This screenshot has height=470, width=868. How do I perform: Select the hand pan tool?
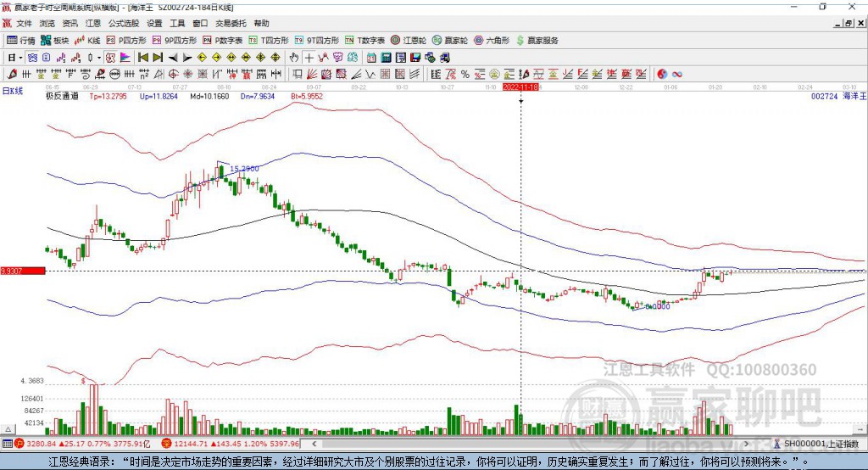pyautogui.click(x=294, y=58)
